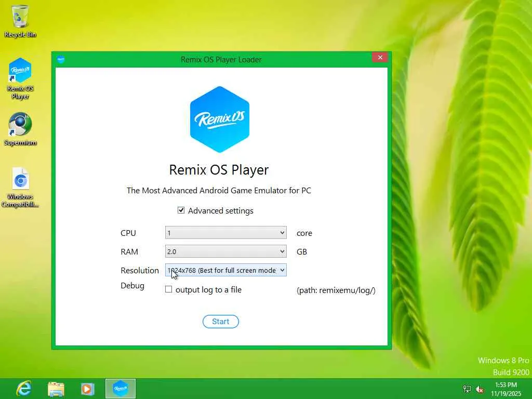This screenshot has height=399, width=532.
Task: Close the Remix OS Player Loader window
Action: [380, 57]
